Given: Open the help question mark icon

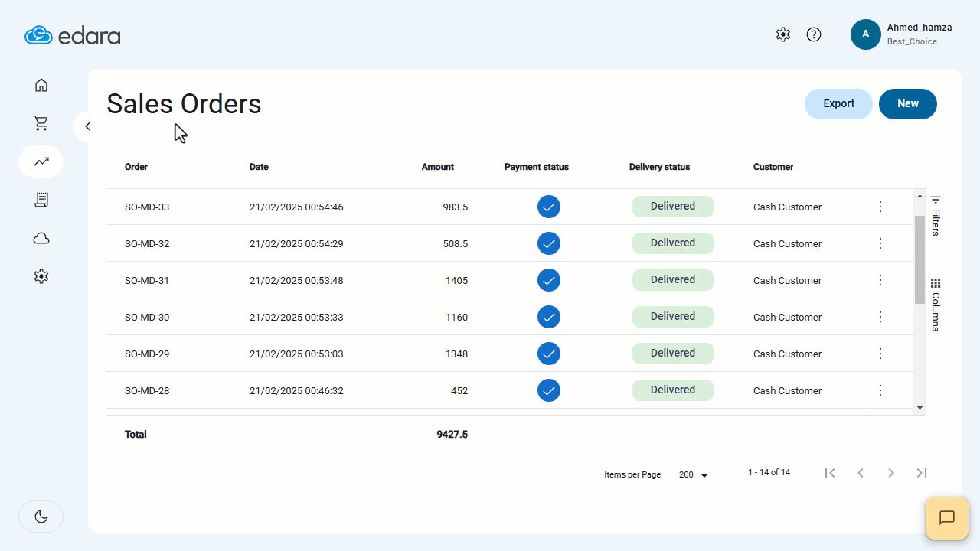Looking at the screenshot, I should 814,34.
